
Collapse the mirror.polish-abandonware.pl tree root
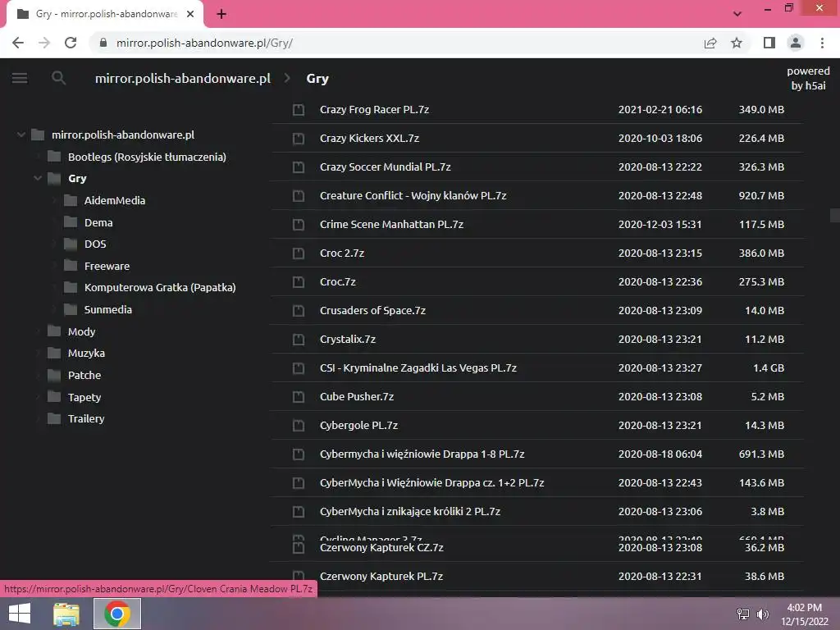click(x=21, y=135)
